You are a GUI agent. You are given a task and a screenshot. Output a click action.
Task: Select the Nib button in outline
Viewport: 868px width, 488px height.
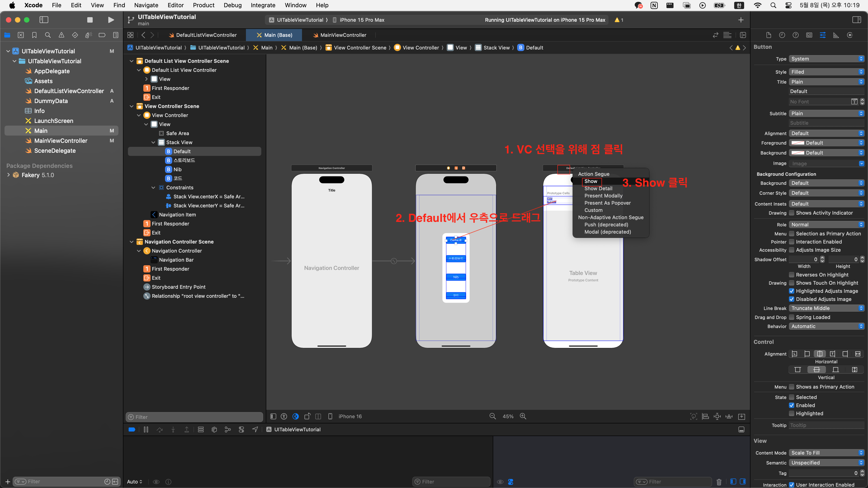tap(178, 169)
